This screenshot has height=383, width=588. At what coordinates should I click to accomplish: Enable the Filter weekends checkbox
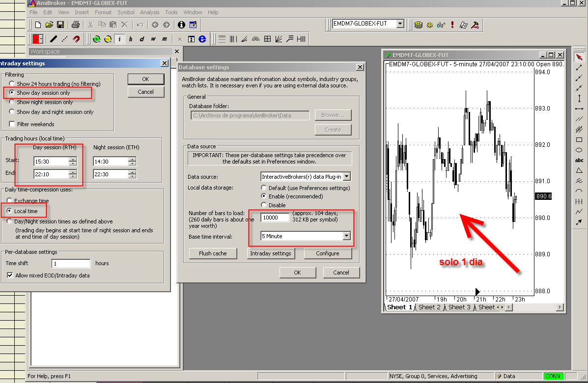(12, 124)
